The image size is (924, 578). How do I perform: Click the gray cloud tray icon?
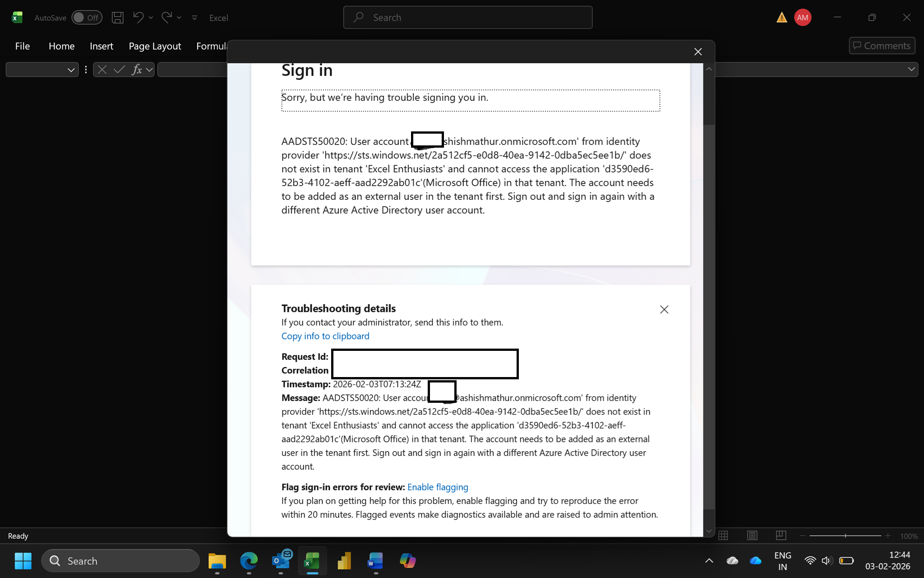732,561
